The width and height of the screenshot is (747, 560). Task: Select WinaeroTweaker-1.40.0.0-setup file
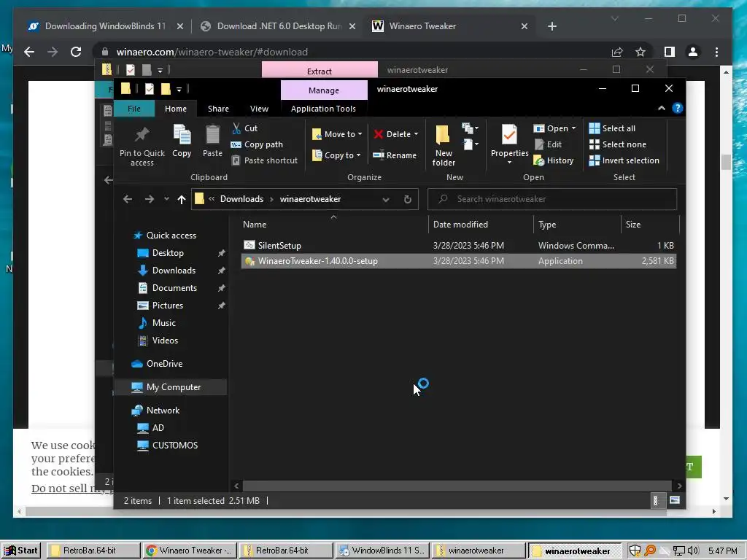[459, 261]
